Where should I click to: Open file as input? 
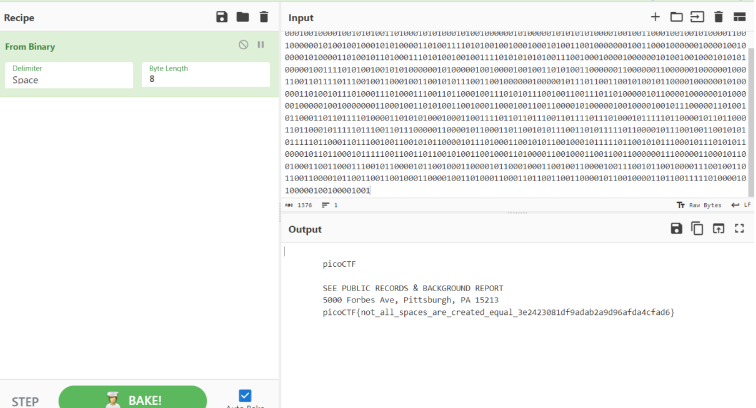point(697,17)
